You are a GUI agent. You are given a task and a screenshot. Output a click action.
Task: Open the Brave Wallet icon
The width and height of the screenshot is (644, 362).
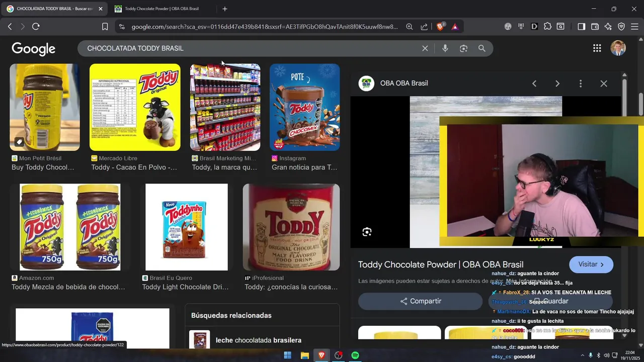pos(595,27)
